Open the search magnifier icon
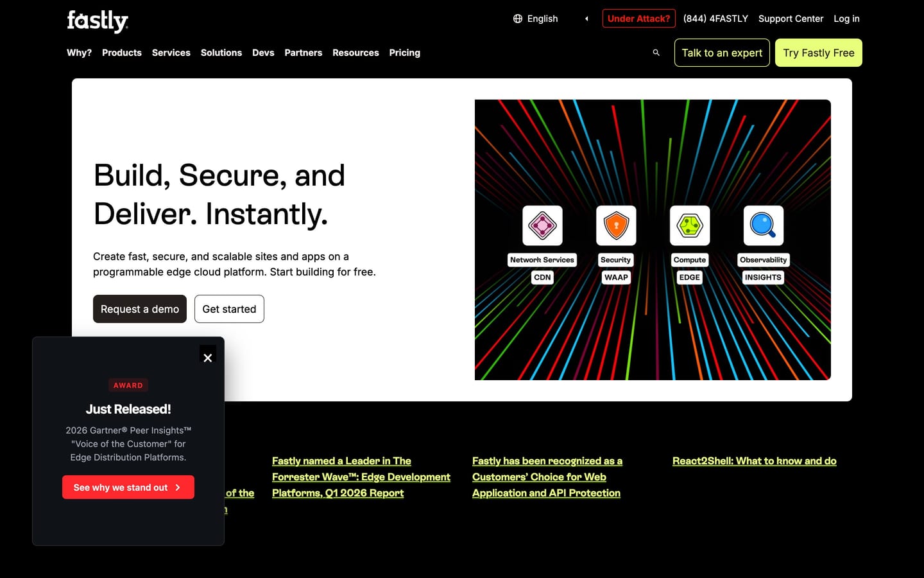924x578 pixels. 656,53
